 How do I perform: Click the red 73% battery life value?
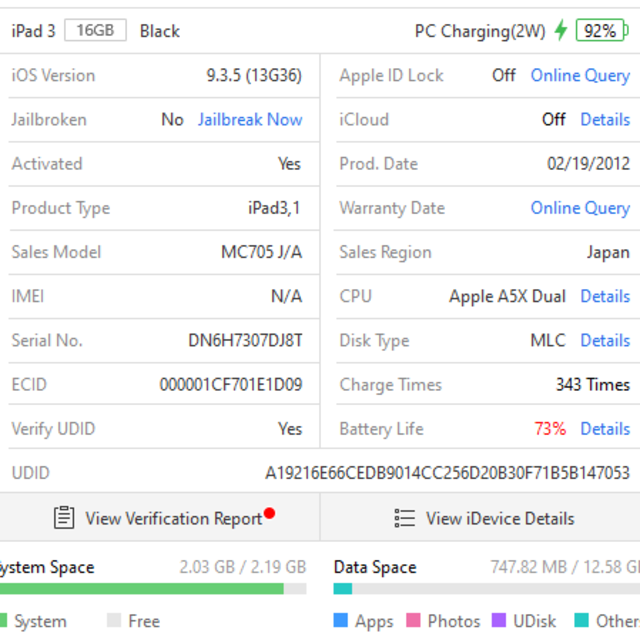click(550, 429)
